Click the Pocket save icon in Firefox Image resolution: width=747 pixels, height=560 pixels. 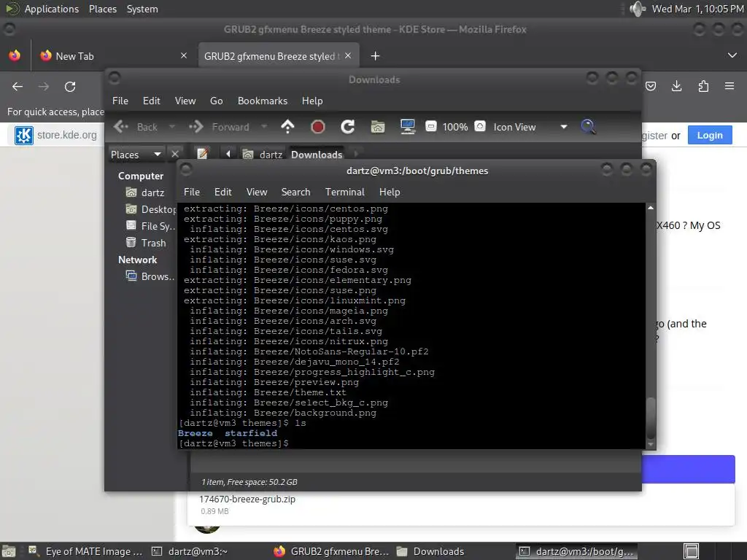(x=651, y=86)
